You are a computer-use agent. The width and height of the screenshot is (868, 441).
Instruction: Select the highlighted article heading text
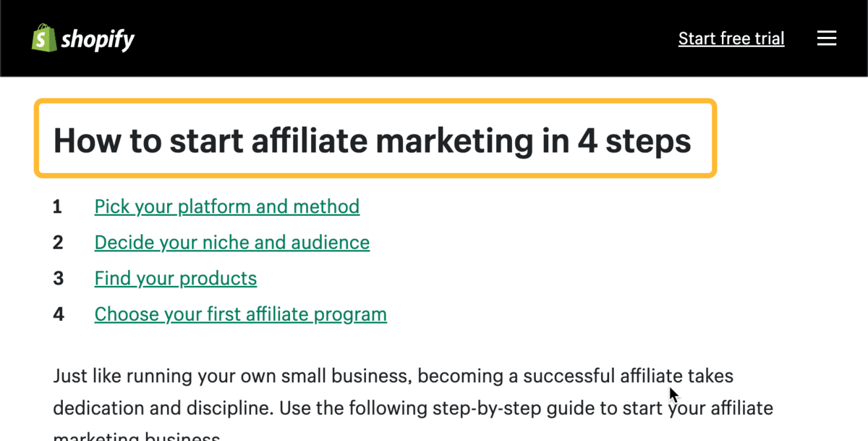372,140
